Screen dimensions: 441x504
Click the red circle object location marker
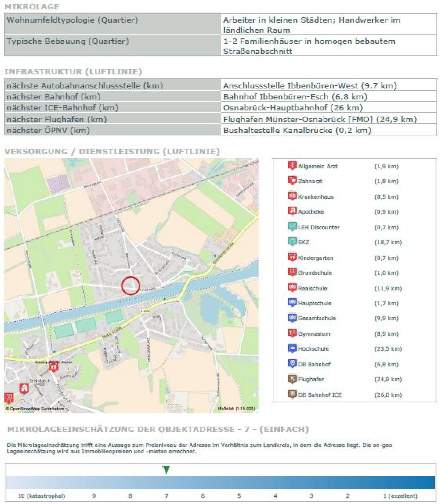tap(131, 286)
